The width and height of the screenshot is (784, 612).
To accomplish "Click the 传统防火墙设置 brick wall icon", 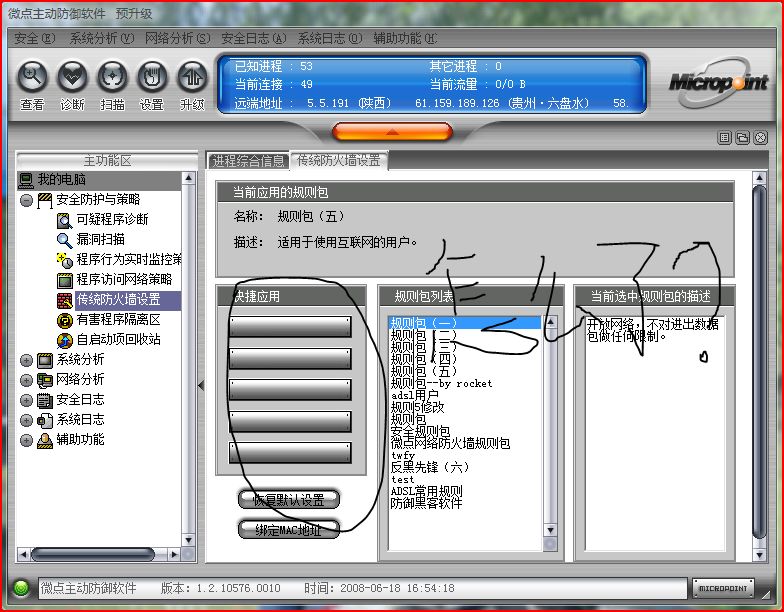I will click(64, 300).
